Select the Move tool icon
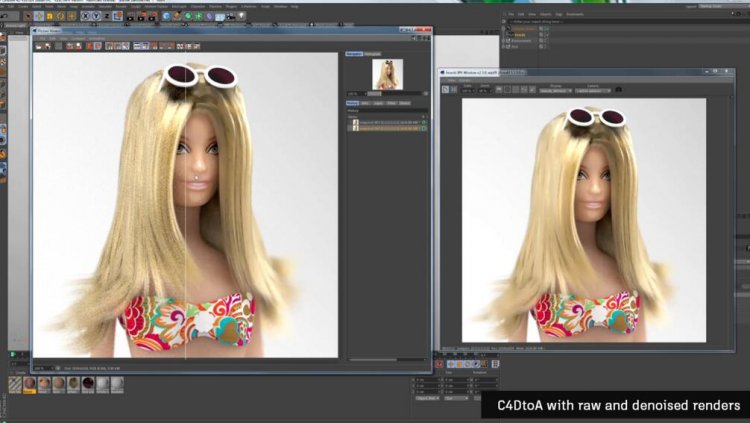 click(39, 16)
